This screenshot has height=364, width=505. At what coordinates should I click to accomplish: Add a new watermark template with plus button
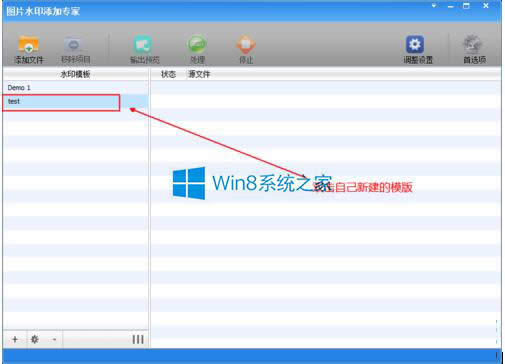[x=15, y=339]
